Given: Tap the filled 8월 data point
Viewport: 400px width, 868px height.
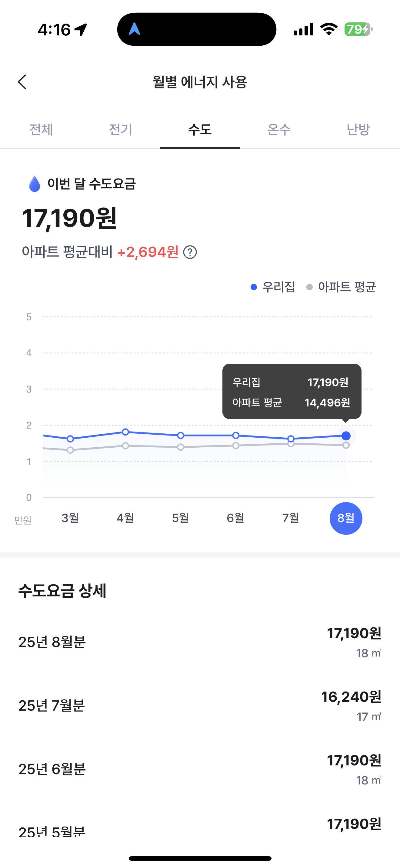Looking at the screenshot, I should click(346, 436).
